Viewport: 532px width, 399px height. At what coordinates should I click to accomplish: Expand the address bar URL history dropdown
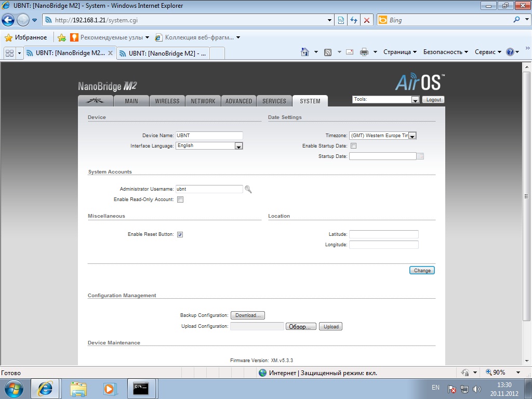(x=329, y=20)
